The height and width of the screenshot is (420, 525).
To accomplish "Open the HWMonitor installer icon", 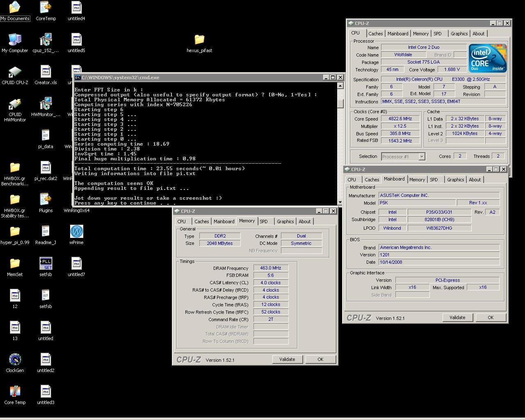I will click(46, 107).
